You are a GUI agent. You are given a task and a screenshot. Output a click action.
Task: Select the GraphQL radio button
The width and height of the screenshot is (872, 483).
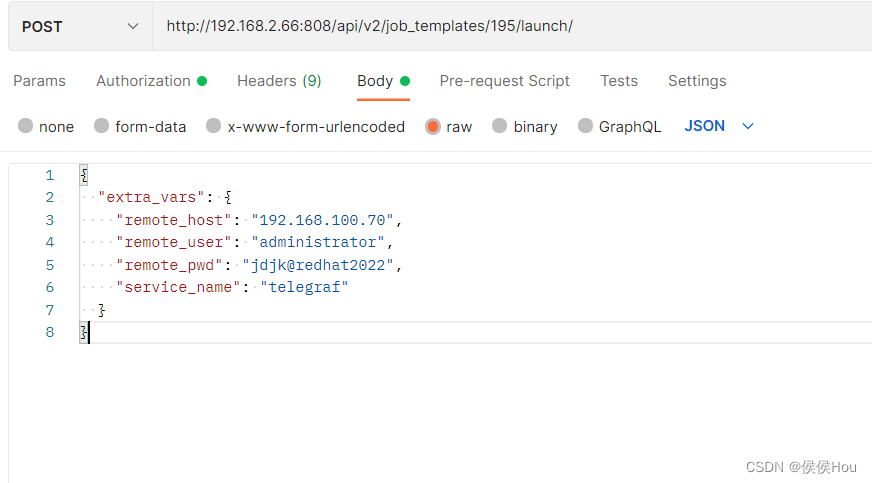[585, 126]
